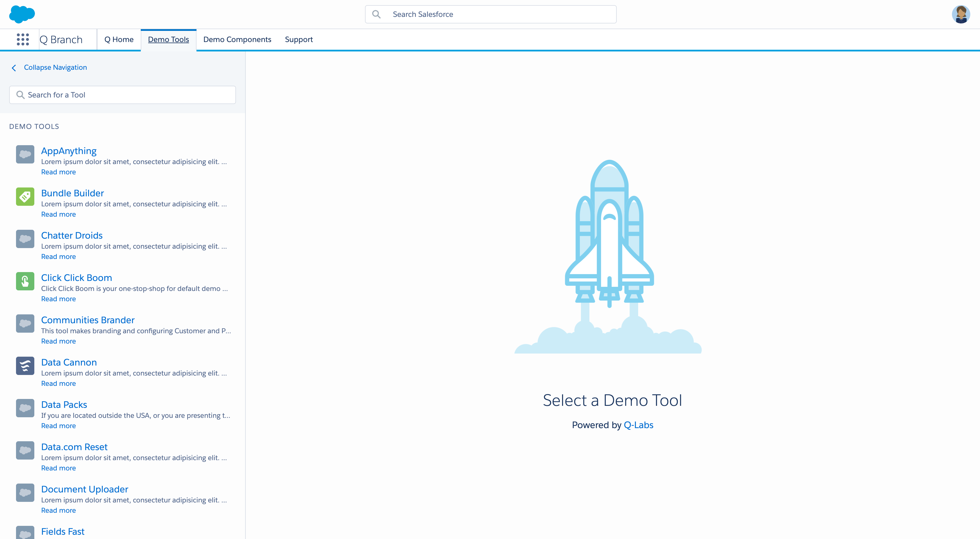Open the Bundle Builder tool link
The height and width of the screenshot is (539, 980).
tap(72, 193)
